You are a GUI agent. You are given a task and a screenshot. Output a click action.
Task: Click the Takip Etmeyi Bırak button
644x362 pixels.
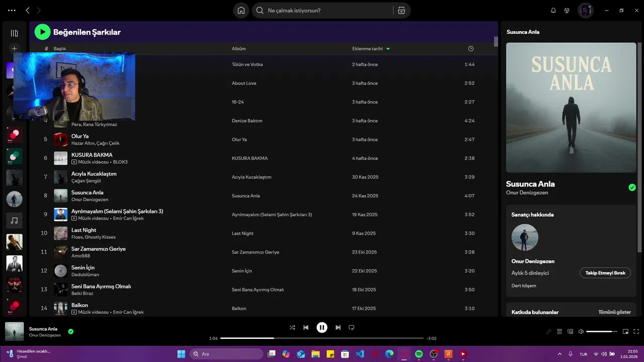click(605, 273)
